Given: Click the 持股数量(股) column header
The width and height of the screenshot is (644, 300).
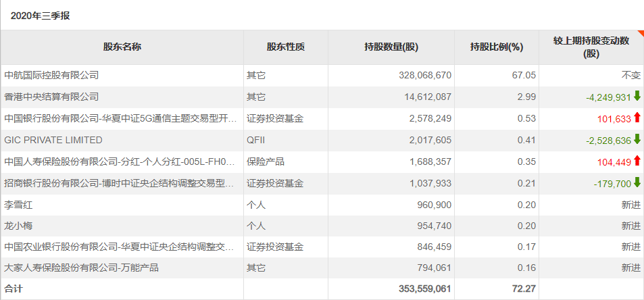Looking at the screenshot, I should pos(391,47).
